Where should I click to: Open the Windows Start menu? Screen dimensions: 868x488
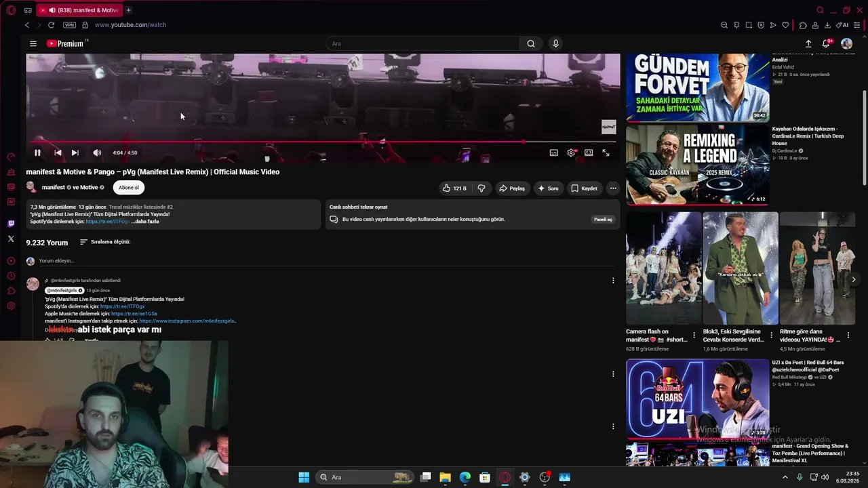click(304, 477)
